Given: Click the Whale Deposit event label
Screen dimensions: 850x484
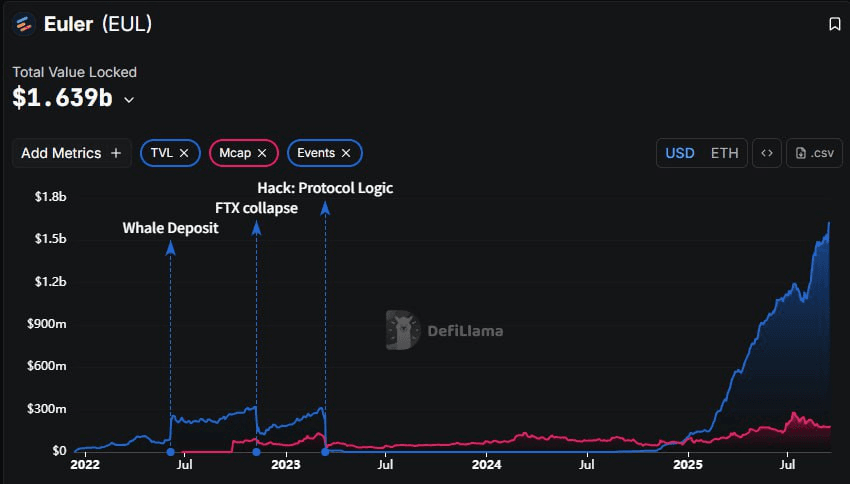Looking at the screenshot, I should pos(170,228).
